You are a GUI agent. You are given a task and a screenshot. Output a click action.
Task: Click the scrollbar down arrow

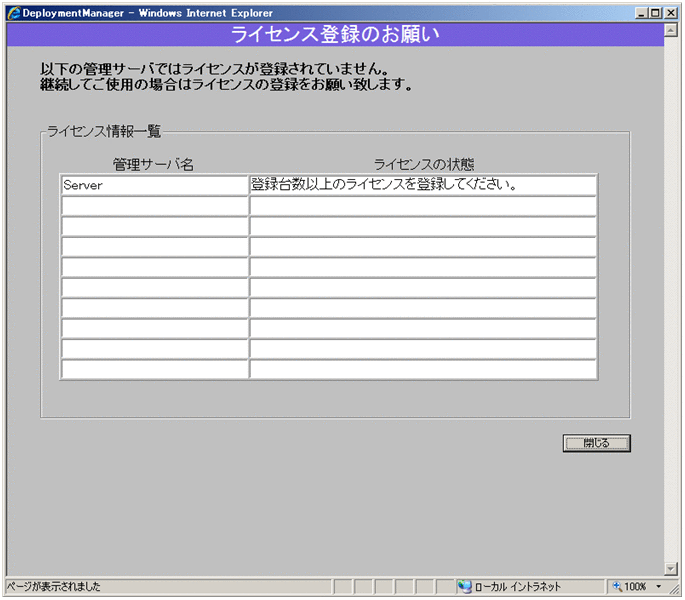point(670,569)
